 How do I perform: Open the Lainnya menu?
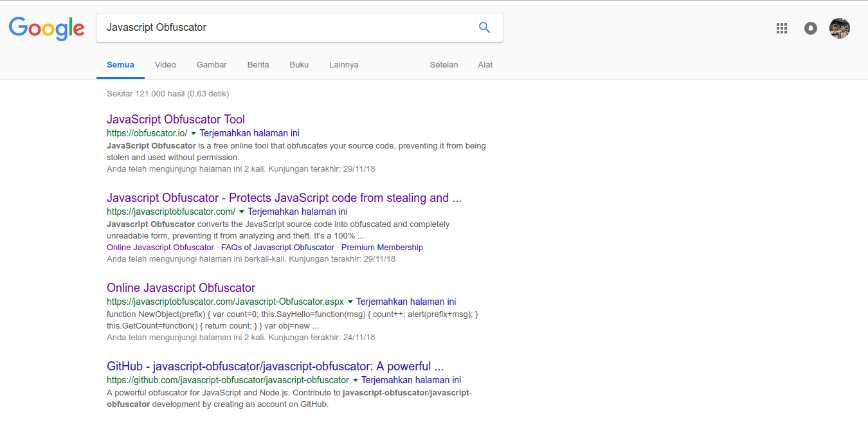[x=343, y=65]
